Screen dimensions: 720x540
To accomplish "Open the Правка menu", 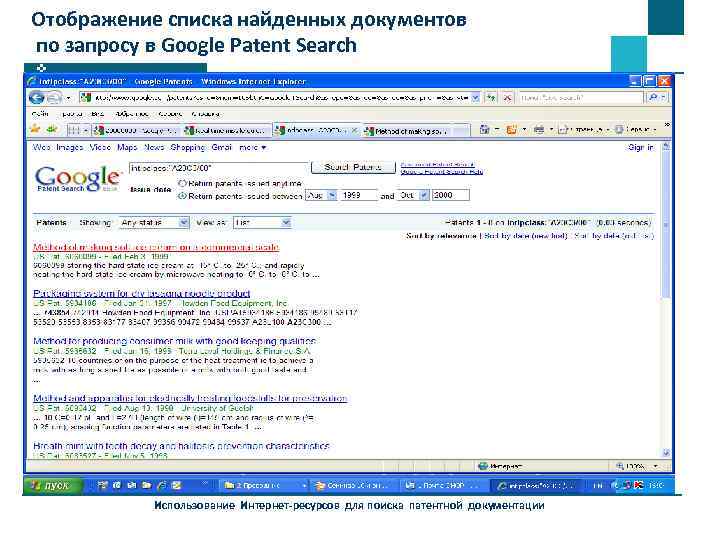I will point(72,114).
